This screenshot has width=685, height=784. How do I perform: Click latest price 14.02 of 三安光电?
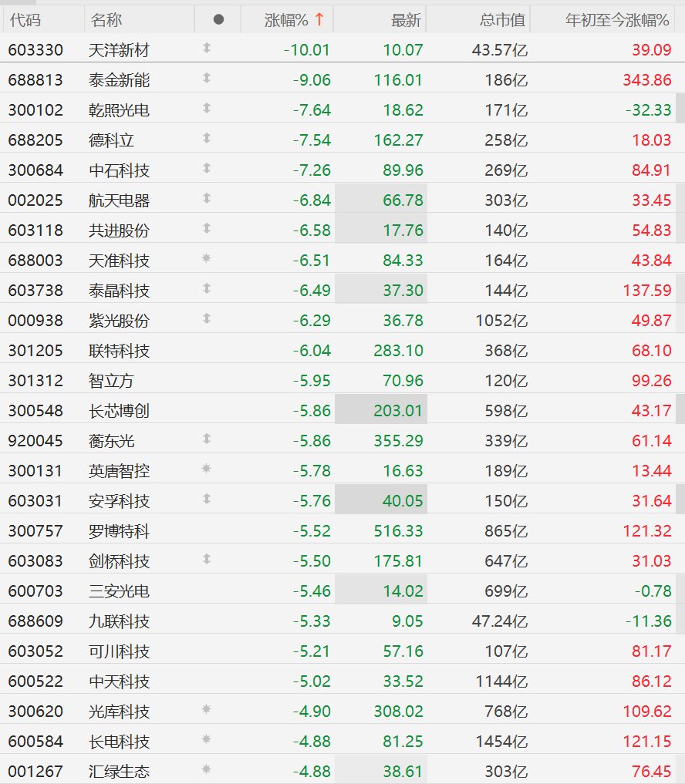pyautogui.click(x=403, y=591)
